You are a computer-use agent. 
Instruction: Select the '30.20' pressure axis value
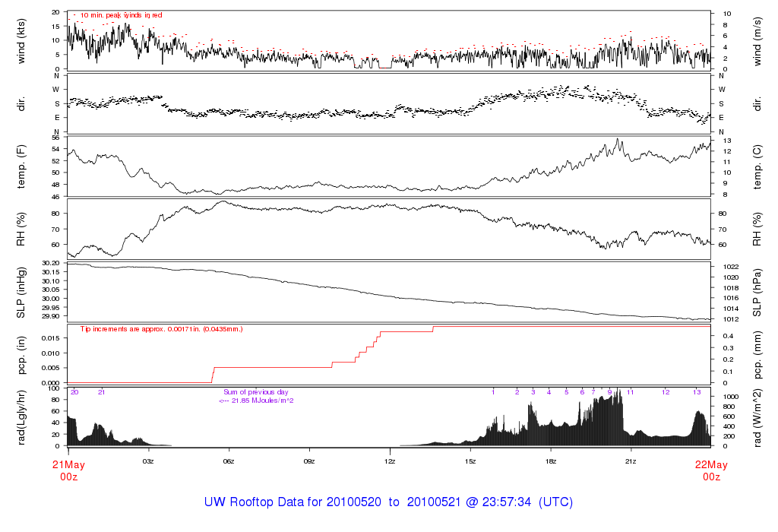pyautogui.click(x=52, y=263)
